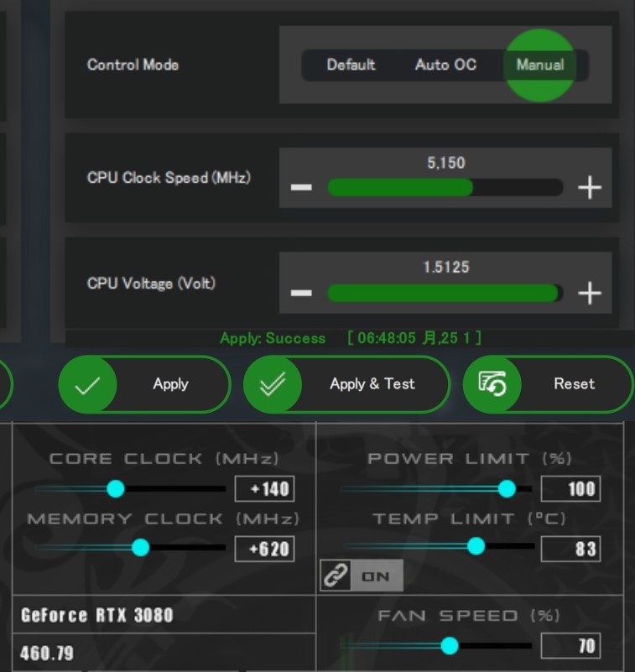The width and height of the screenshot is (635, 672).
Task: Click the Power Limit slider handle
Action: (x=507, y=488)
